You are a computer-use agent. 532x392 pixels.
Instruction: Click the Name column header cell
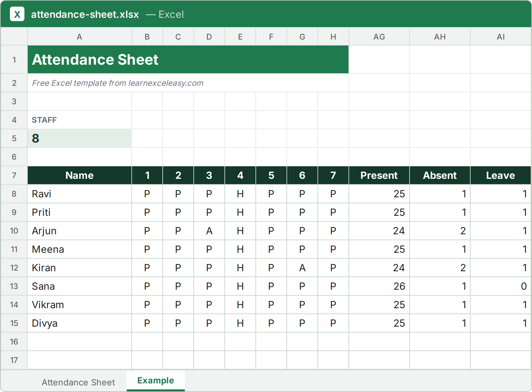pos(80,175)
